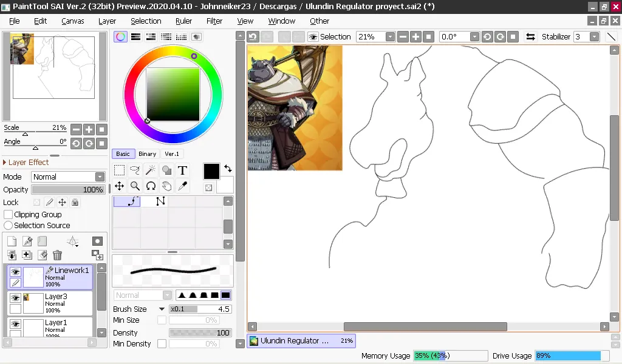Image resolution: width=622 pixels, height=364 pixels.
Task: Toggle the scratchpad panel icon
Action: (196, 37)
